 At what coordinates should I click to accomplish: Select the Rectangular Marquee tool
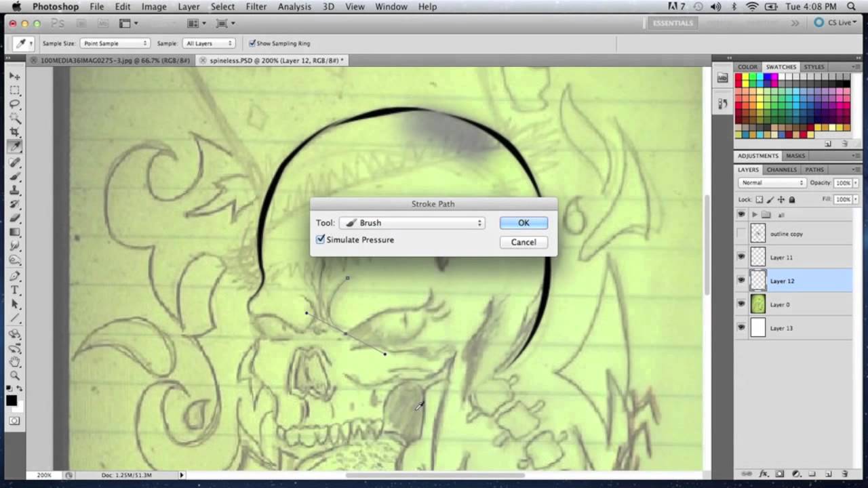coord(14,91)
